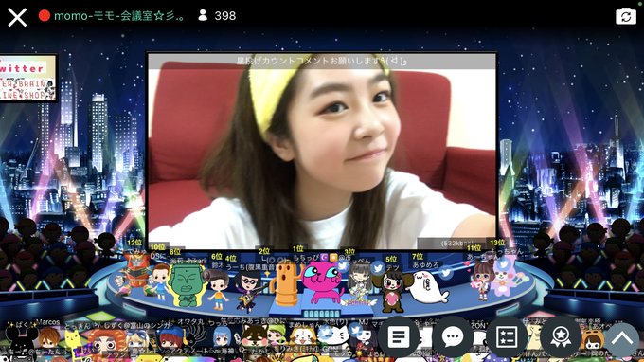Select the pink cat avatar ranked 1位

[x=322, y=281]
